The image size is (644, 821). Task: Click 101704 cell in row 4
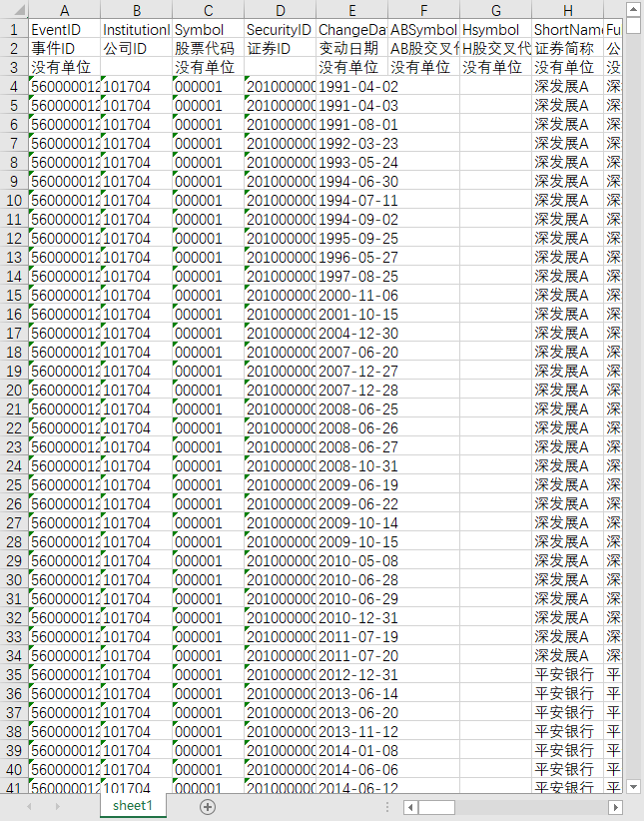(136, 86)
